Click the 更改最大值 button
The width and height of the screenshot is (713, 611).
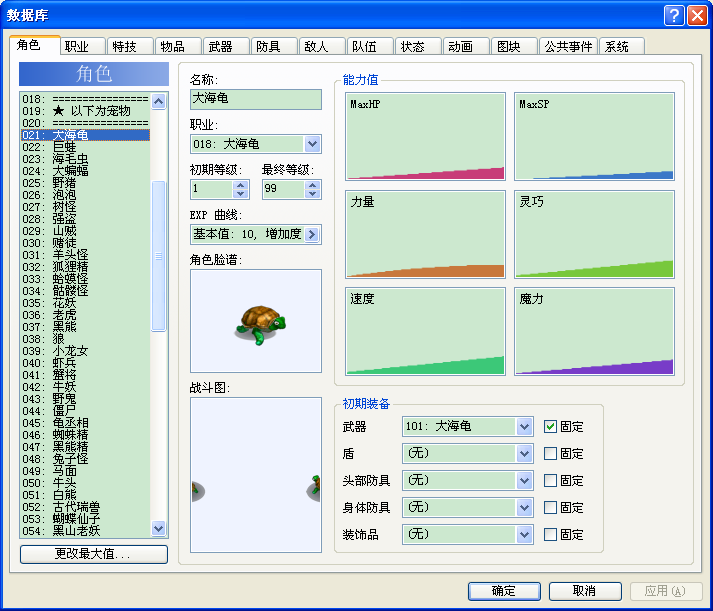pos(94,554)
